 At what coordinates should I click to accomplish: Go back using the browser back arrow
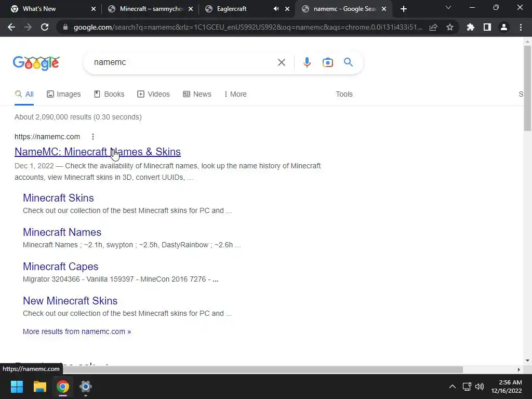(x=11, y=27)
